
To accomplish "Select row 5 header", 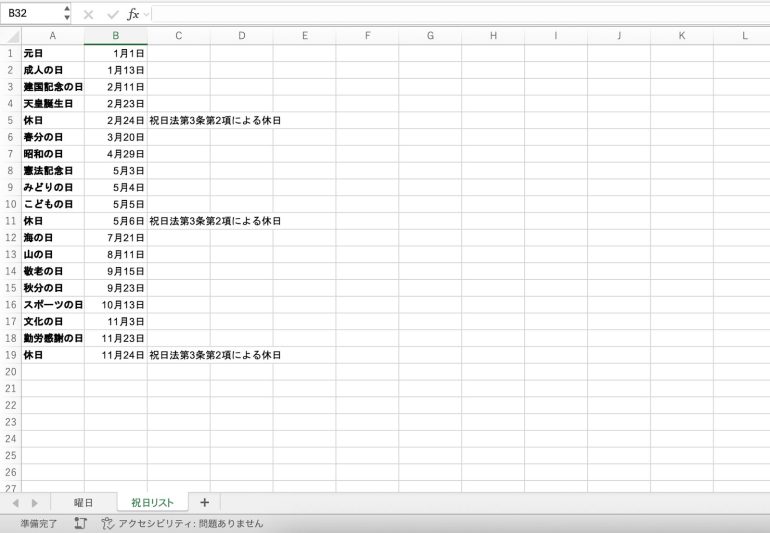I will [10, 120].
